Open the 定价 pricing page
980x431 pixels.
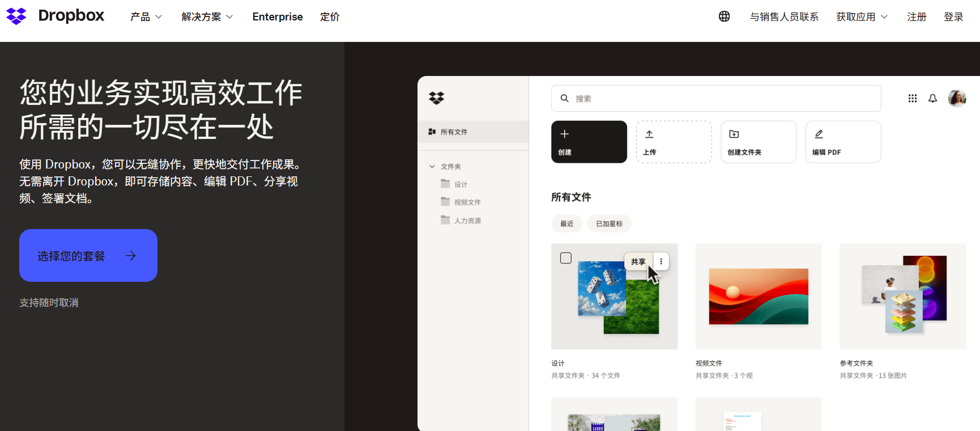coord(330,17)
